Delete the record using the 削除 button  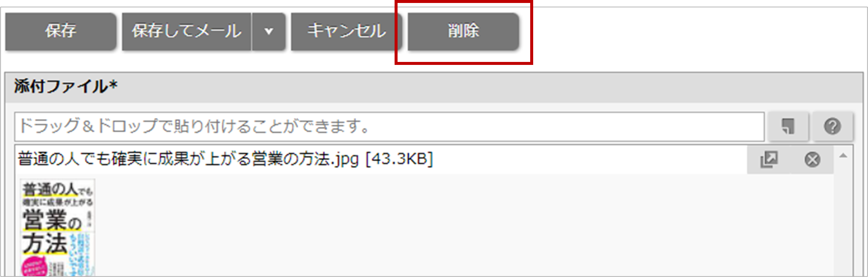tap(463, 31)
